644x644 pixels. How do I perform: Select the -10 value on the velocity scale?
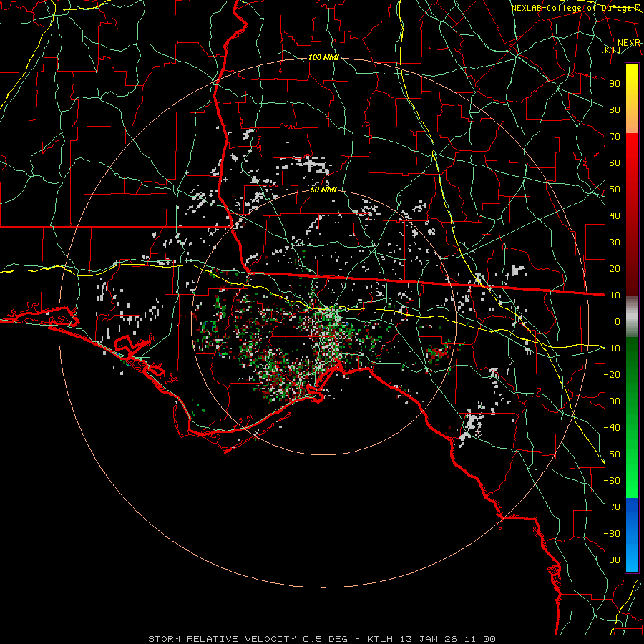point(612,348)
